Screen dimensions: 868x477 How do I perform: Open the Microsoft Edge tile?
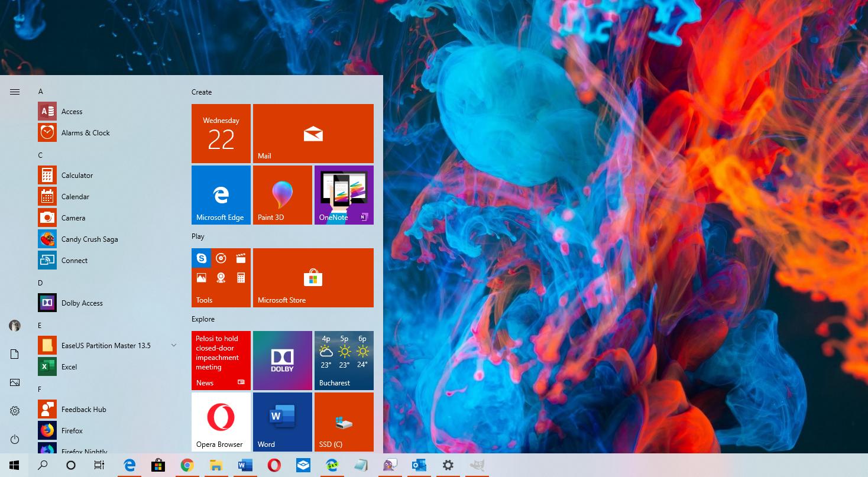coord(221,195)
